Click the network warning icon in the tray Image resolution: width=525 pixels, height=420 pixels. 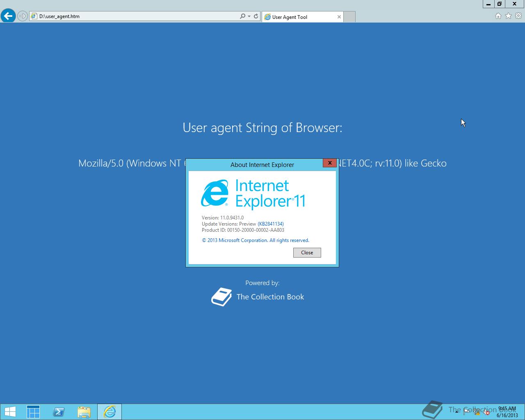click(x=477, y=412)
